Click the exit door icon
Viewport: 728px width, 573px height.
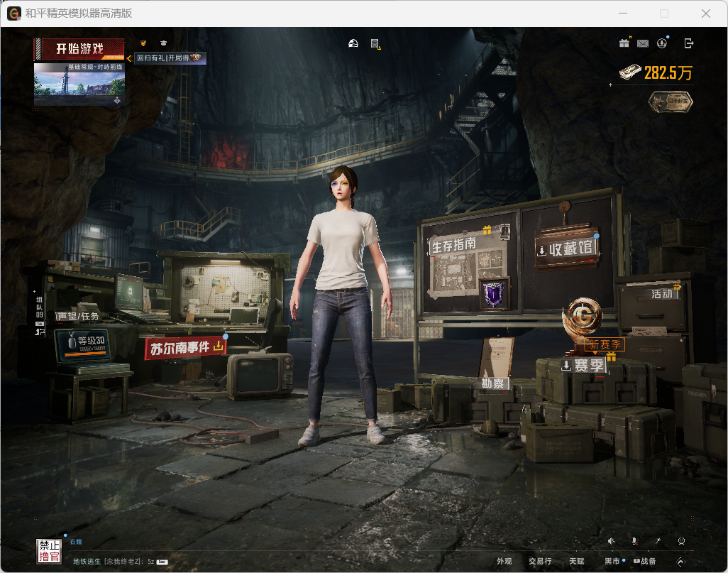688,43
